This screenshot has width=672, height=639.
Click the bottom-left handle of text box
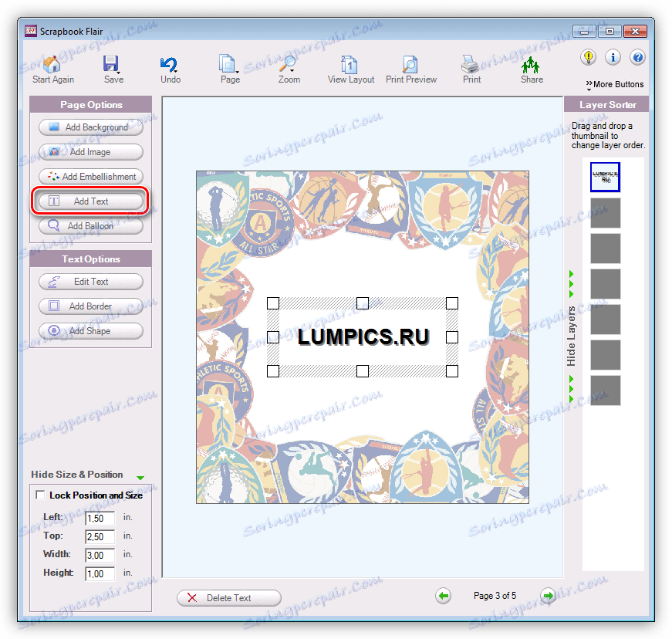(273, 371)
